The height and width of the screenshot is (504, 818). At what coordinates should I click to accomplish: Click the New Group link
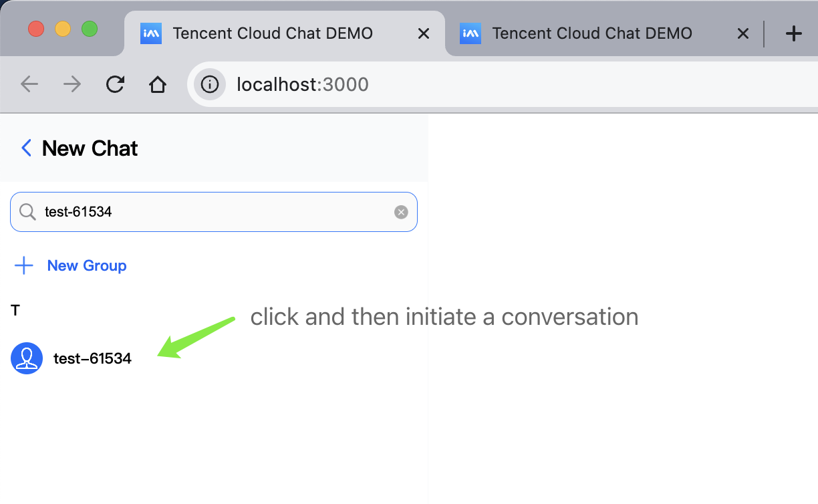click(x=86, y=266)
